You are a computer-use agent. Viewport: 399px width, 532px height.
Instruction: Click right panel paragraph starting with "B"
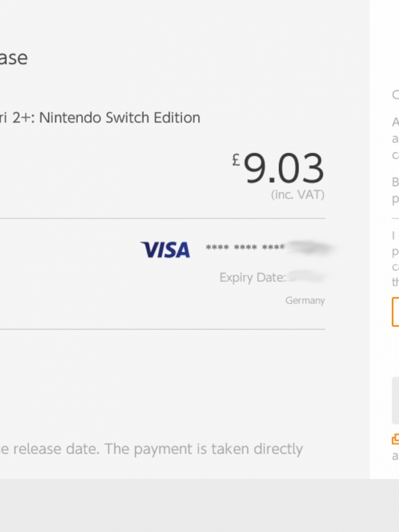pos(396,190)
